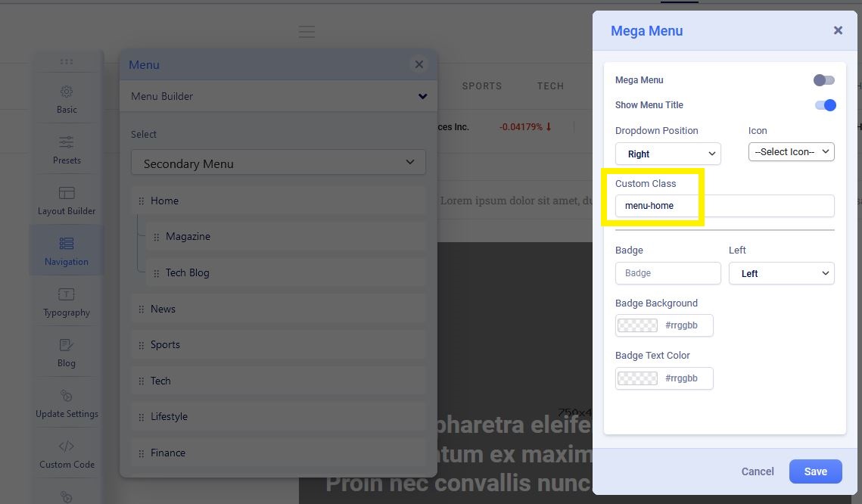Open the Badge Background color picker

click(637, 325)
